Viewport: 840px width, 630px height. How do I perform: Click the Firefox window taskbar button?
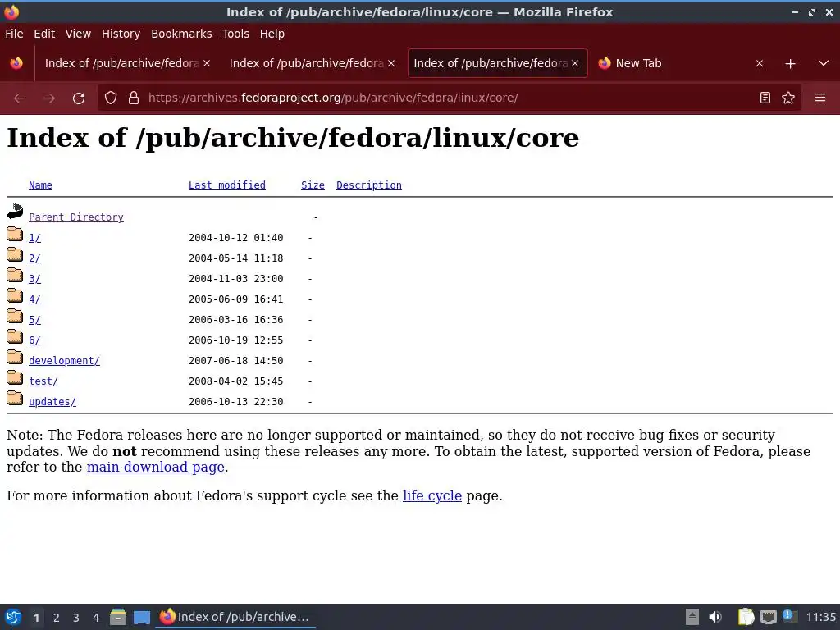click(235, 617)
